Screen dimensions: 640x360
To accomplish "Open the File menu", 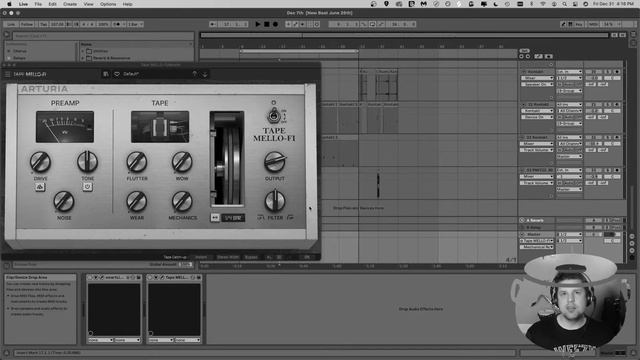I will pos(38,4).
